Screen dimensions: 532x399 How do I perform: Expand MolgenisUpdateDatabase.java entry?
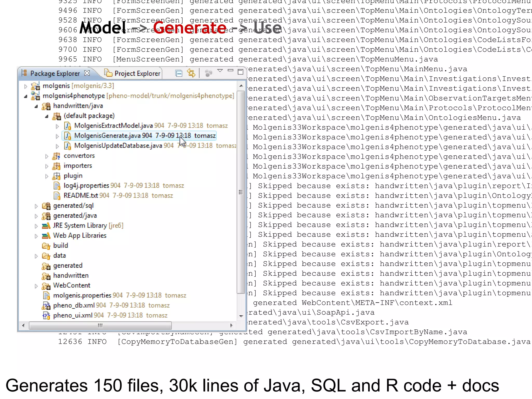(x=57, y=147)
